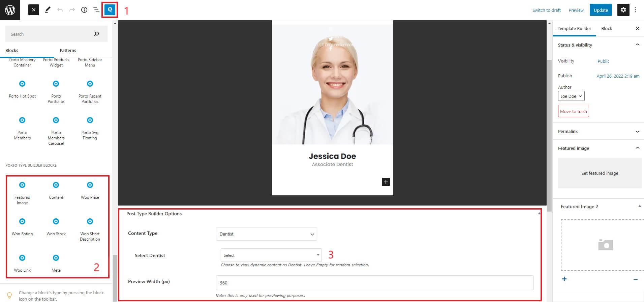Click the plus add block button
644x302 pixels.
(386, 182)
